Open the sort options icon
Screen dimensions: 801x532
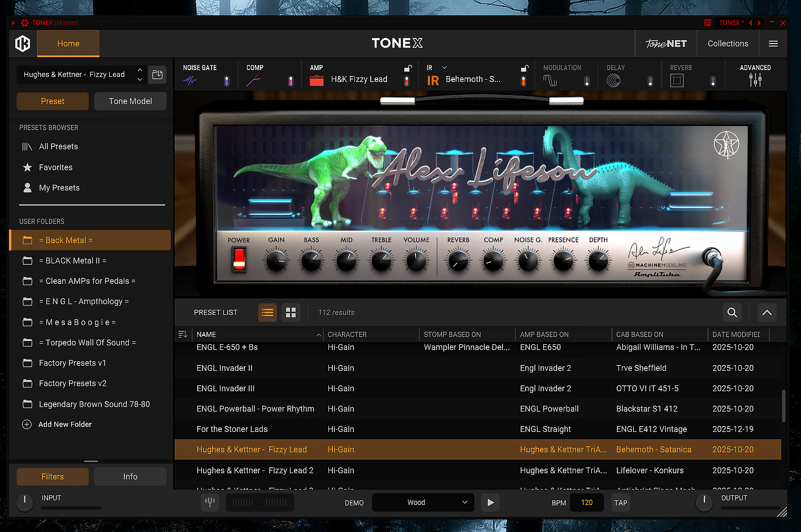[183, 335]
